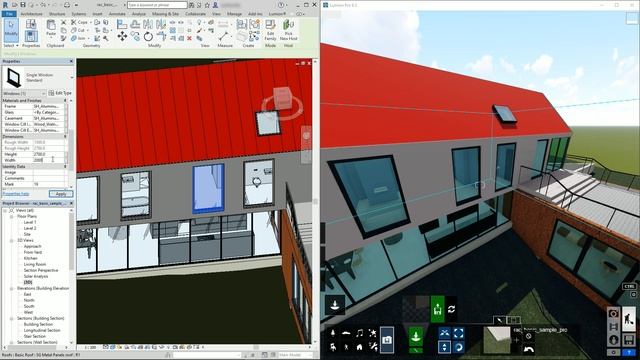
Task: Collapse the Floor Plans tree node
Action: (x=11, y=216)
